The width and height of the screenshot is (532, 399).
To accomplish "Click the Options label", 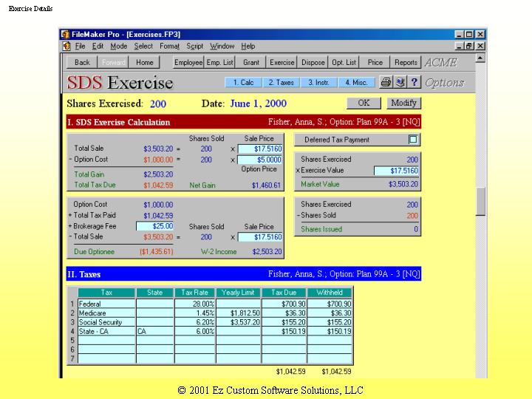I will (x=444, y=83).
